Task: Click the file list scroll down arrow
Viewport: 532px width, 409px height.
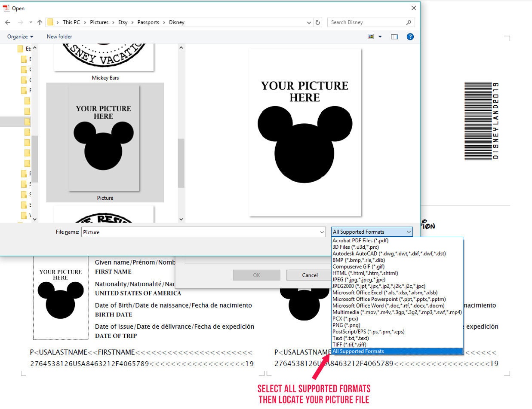Action: pyautogui.click(x=181, y=219)
